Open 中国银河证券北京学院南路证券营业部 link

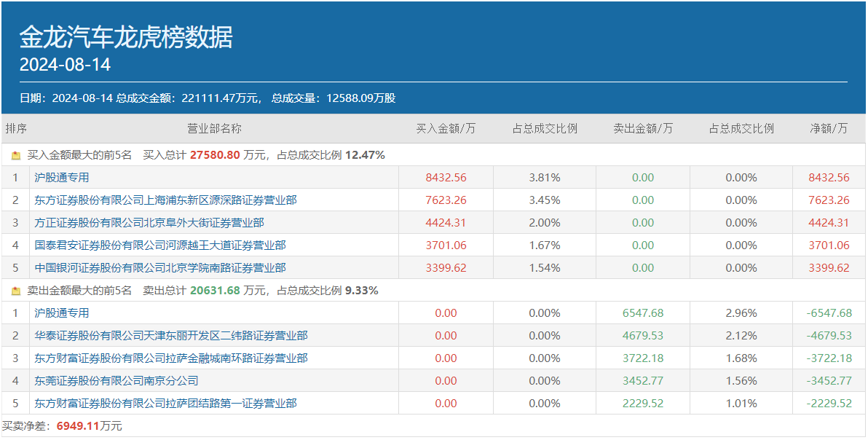click(160, 267)
